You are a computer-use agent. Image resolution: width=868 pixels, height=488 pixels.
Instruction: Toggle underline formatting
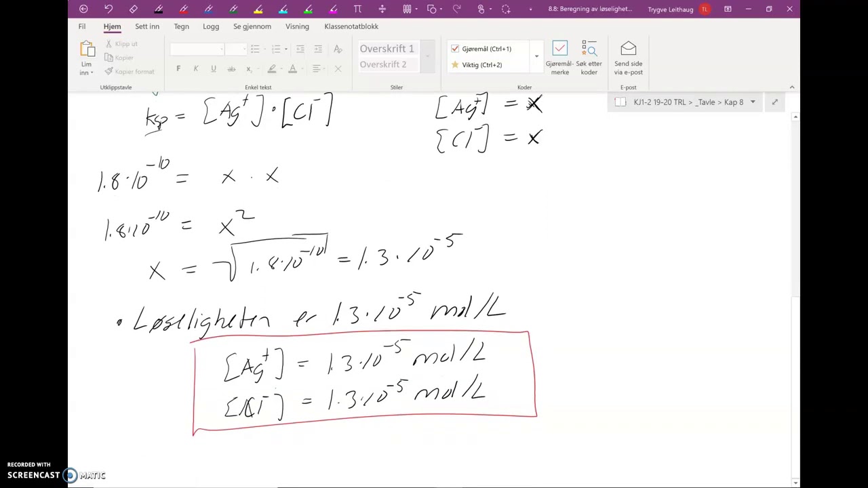pyautogui.click(x=214, y=68)
